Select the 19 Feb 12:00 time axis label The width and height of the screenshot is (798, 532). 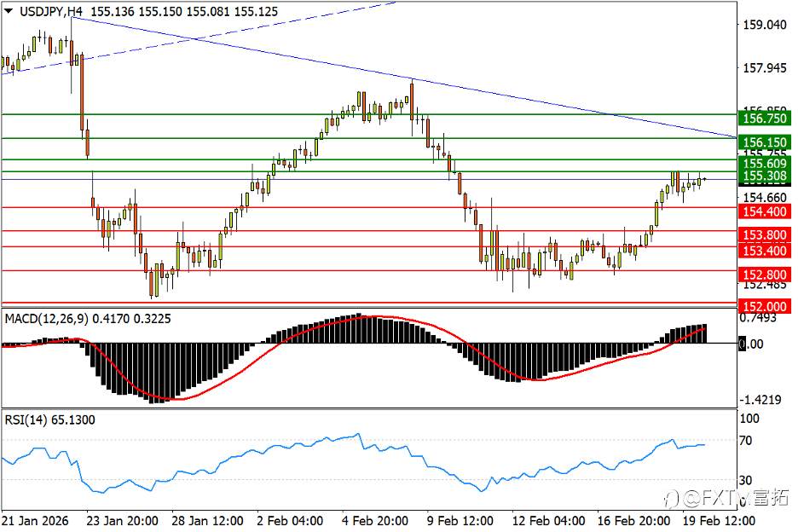point(719,521)
